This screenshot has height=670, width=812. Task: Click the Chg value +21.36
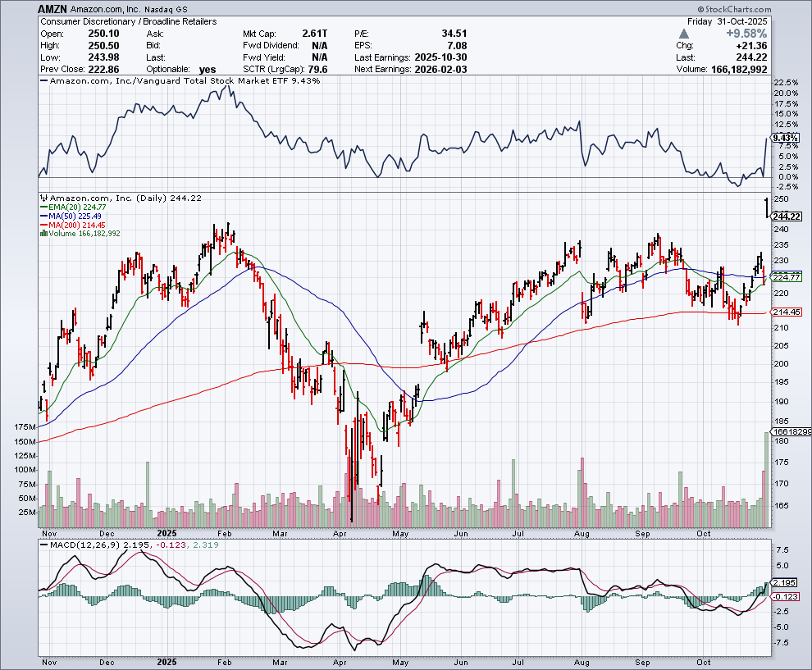[750, 46]
